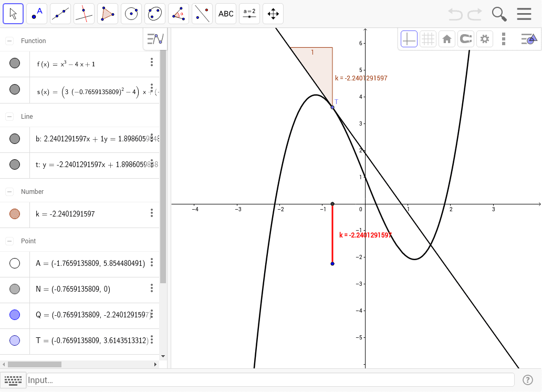Open more options for point Q row
Viewport: 542px width, 392px height.
(152, 314)
